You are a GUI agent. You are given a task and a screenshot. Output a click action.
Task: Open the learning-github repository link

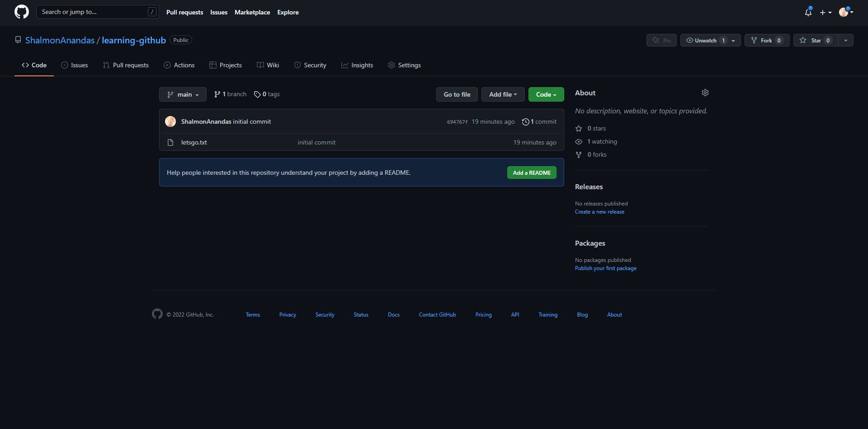[x=134, y=40]
